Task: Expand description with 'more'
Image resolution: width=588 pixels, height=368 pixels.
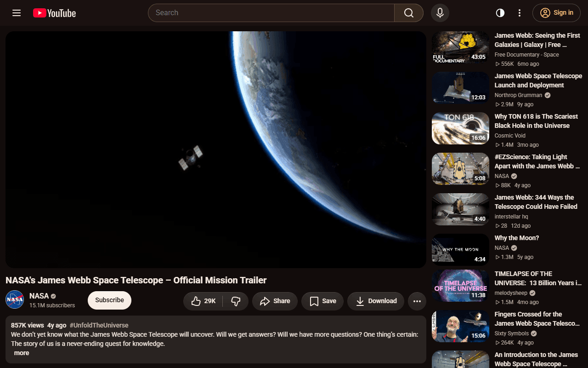Action: click(22, 353)
